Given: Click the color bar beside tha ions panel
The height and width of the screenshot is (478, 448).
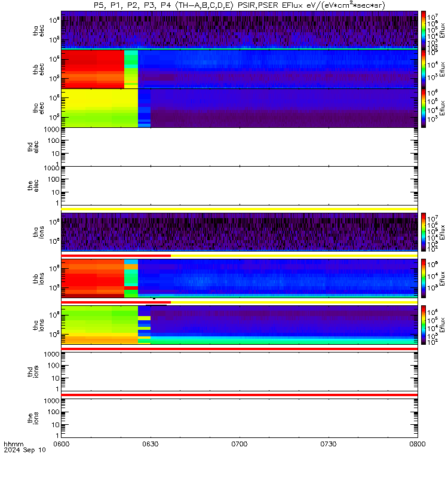Looking at the screenshot, I should (x=424, y=232).
